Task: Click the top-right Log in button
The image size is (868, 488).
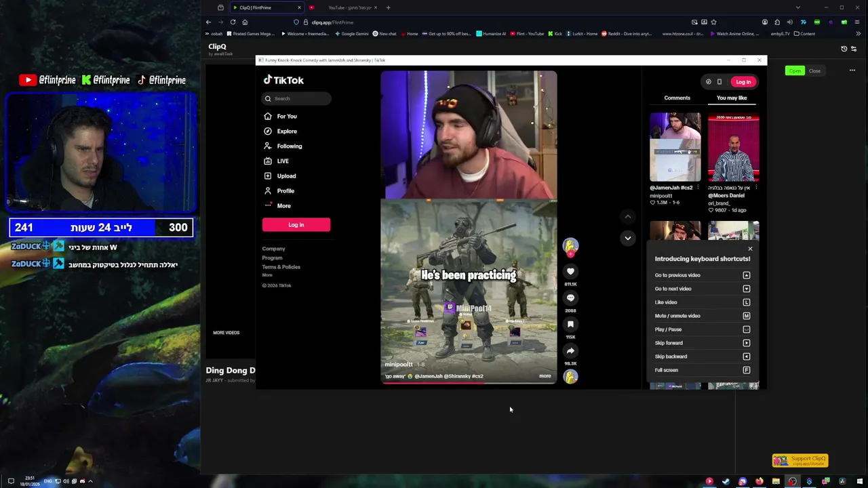Action: [x=743, y=82]
